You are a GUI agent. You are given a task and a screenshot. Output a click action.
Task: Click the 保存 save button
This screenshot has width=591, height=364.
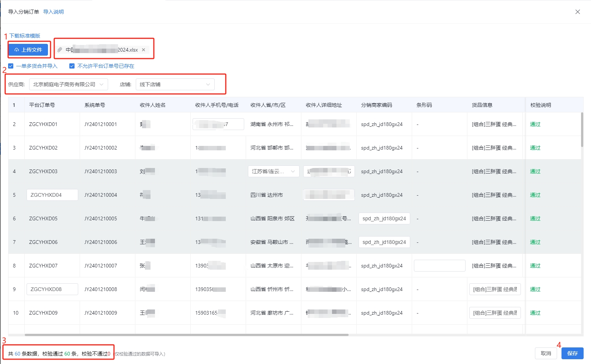point(572,353)
